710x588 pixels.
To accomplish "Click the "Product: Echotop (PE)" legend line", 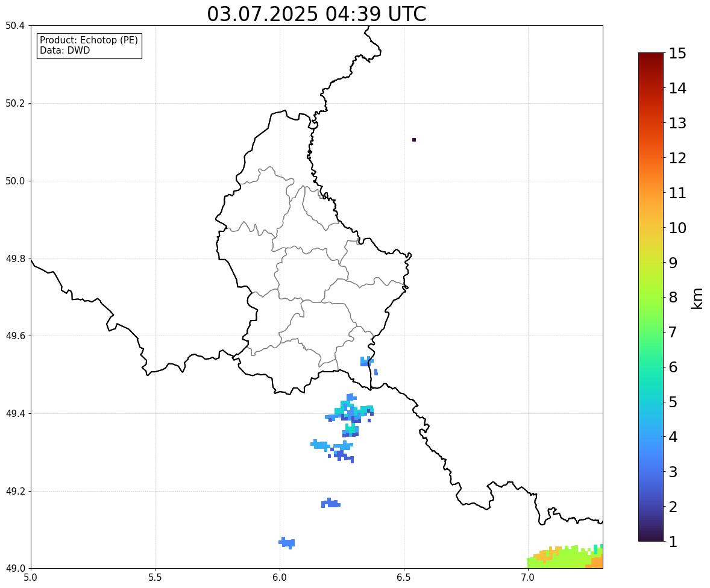I will pyautogui.click(x=89, y=40).
